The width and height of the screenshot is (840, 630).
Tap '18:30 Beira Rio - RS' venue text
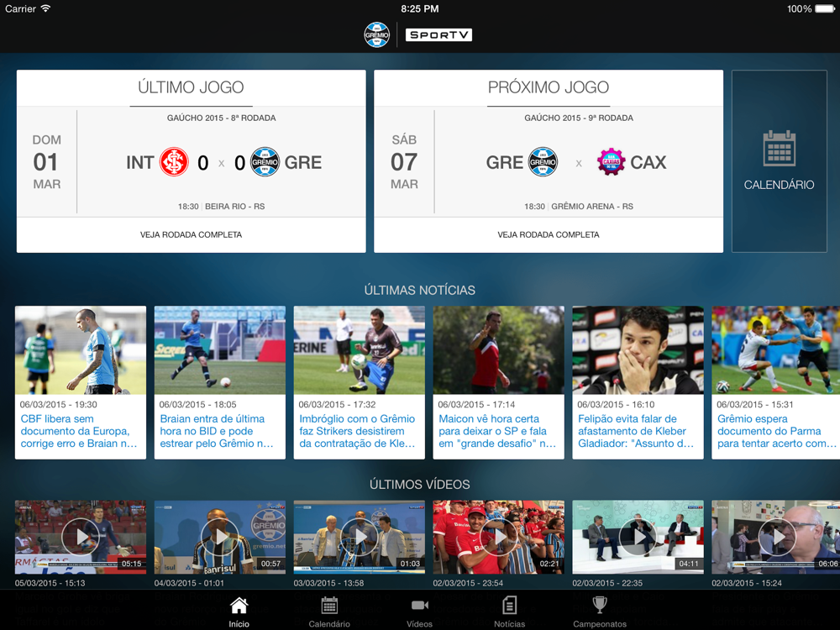(221, 207)
